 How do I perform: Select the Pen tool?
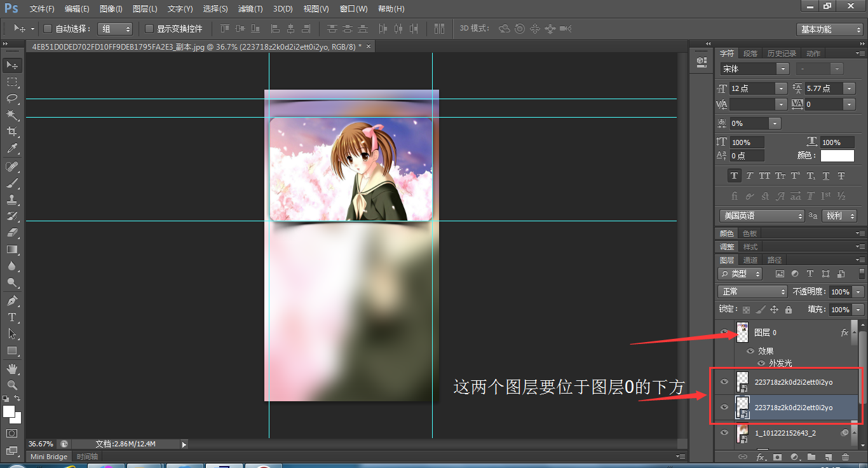[x=12, y=300]
